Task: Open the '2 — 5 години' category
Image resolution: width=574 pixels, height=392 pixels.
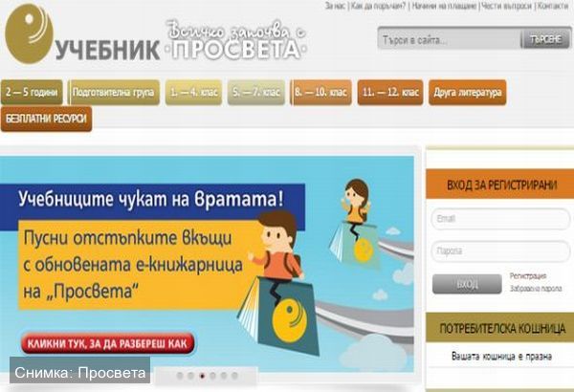Action: coord(32,92)
